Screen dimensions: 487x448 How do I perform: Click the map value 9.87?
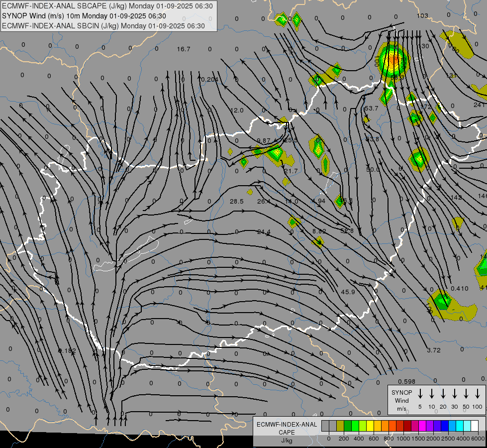tap(264, 140)
